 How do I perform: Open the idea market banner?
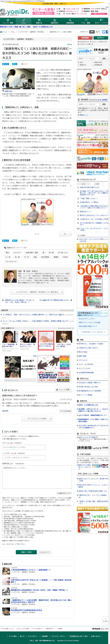(93, 173)
